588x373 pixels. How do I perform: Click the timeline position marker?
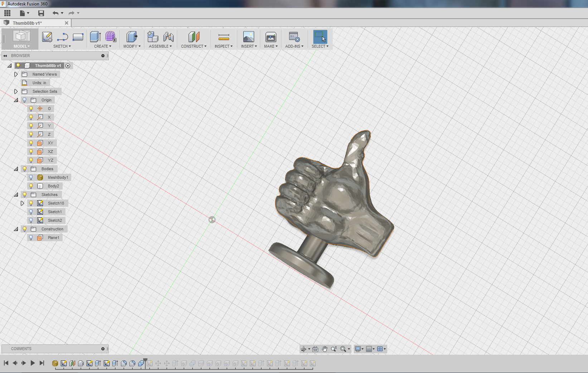coord(145,360)
